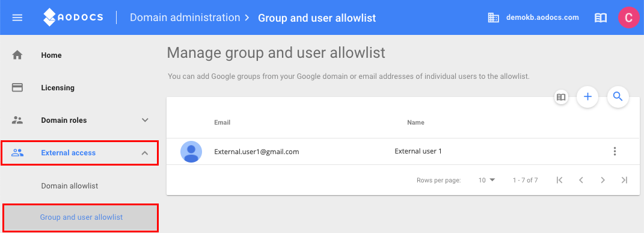The image size is (644, 233).
Task: Open the allowlist search magnifier
Action: 618,97
